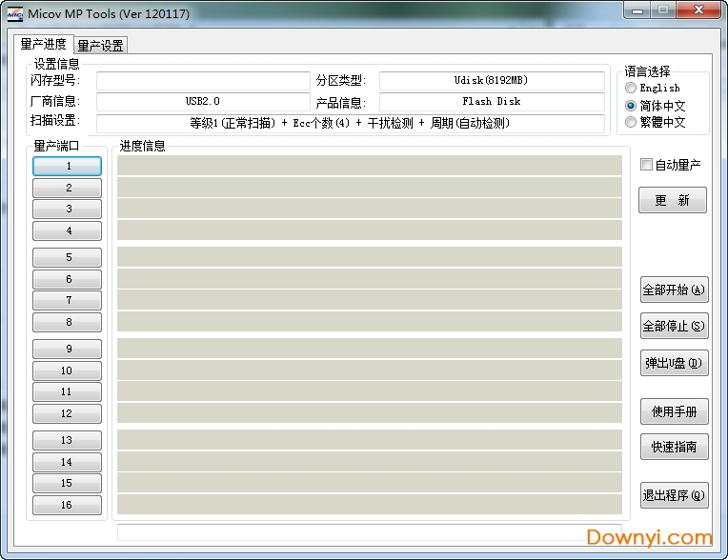Click production port button 5
The width and height of the screenshot is (728, 560).
(68, 257)
